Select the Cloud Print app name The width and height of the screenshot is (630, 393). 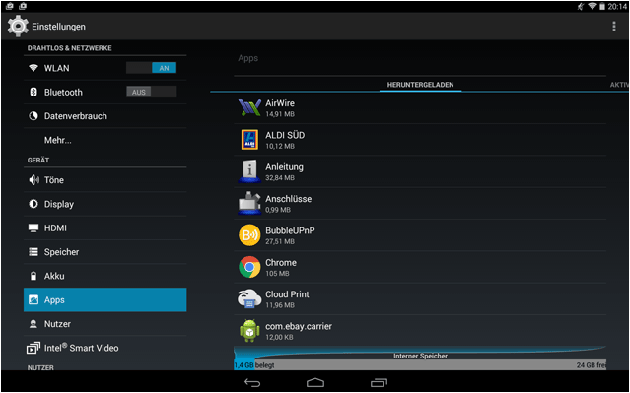(287, 294)
